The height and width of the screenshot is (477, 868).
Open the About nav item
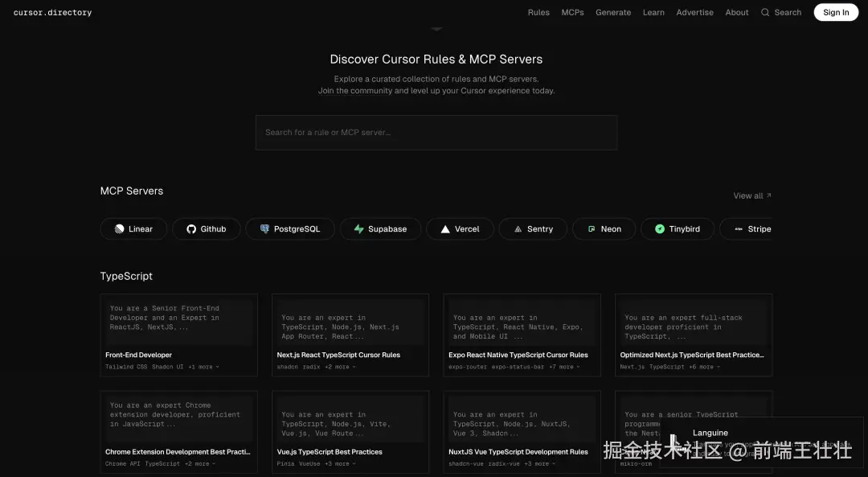[737, 12]
